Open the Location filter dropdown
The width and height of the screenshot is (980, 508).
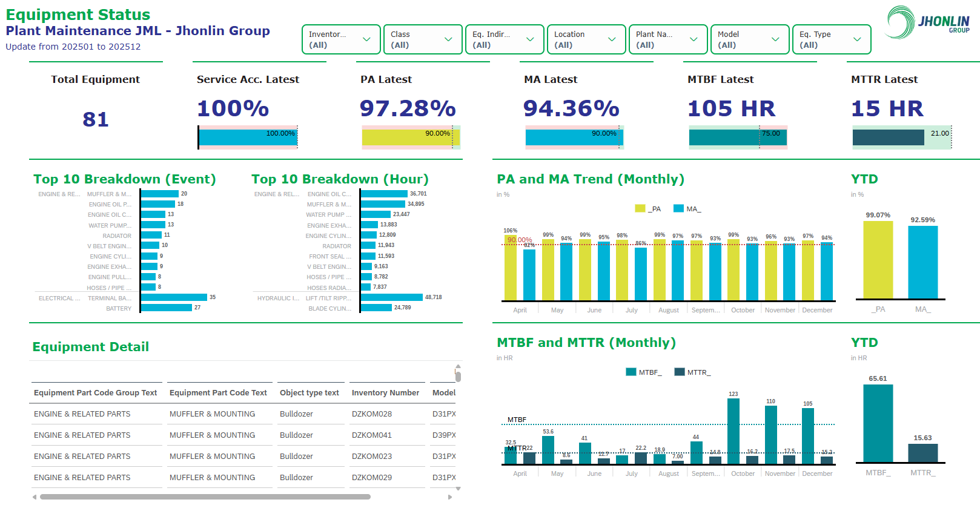586,39
